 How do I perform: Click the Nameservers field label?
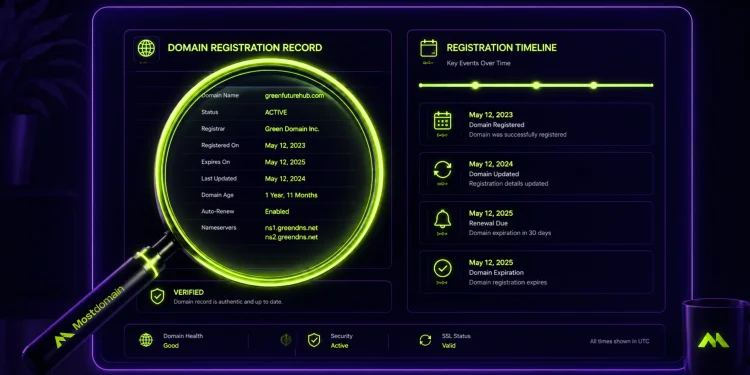219,228
